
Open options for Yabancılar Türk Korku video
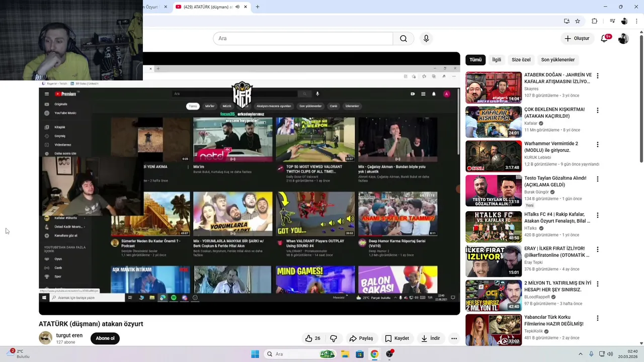click(x=597, y=318)
